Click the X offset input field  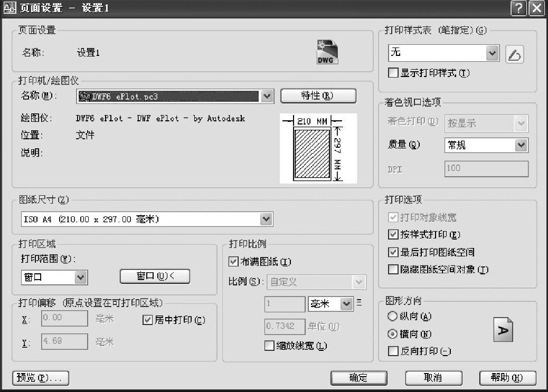(x=64, y=318)
